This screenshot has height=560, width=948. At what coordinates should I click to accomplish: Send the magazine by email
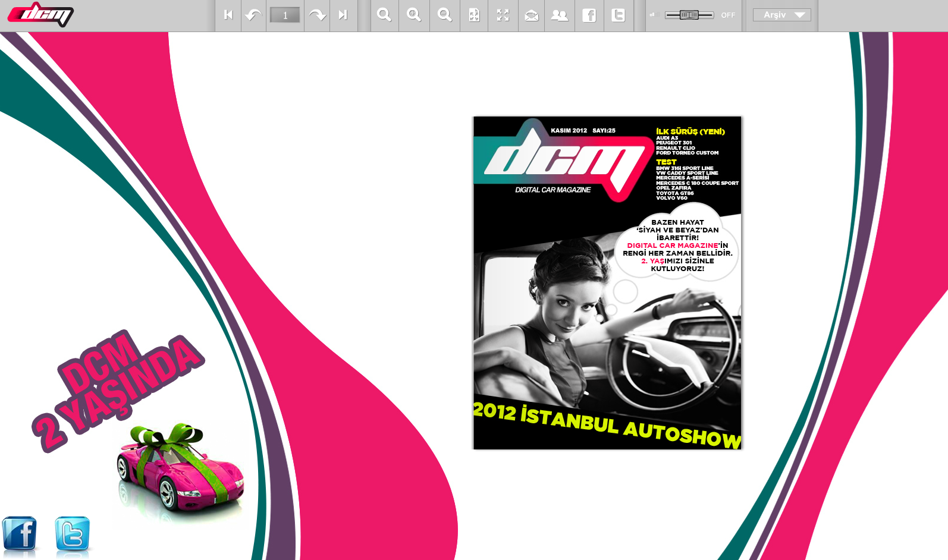[532, 15]
